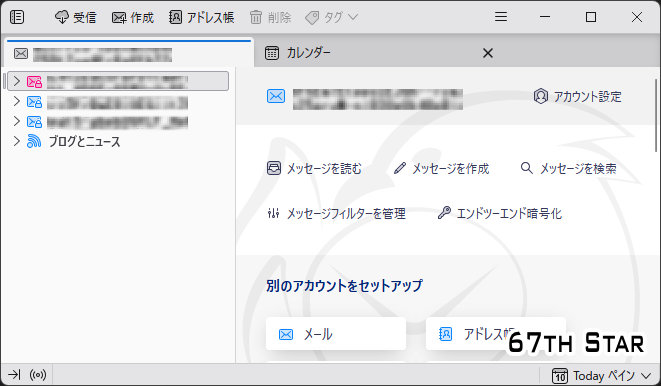
Task: Click the 作成 compose button
Action: (x=133, y=17)
